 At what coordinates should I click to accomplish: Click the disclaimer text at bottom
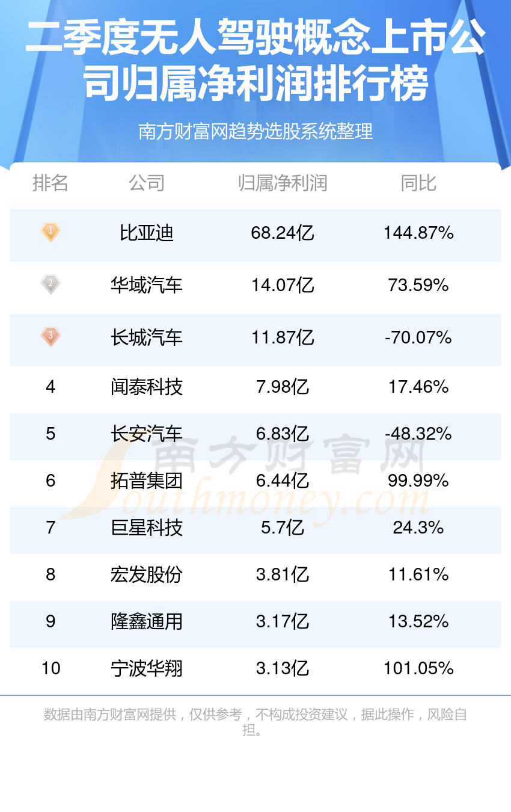(255, 722)
